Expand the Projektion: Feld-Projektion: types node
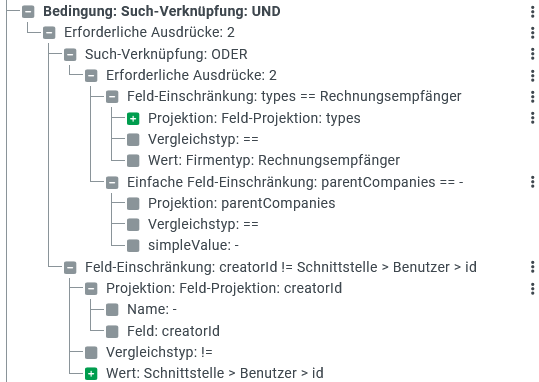The width and height of the screenshot is (539, 382). coord(133,119)
